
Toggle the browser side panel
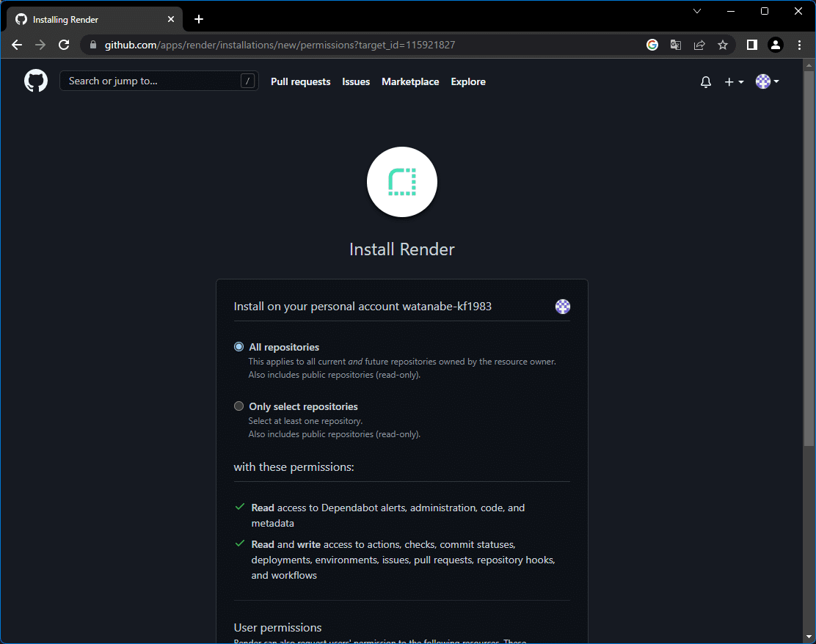[x=752, y=45]
